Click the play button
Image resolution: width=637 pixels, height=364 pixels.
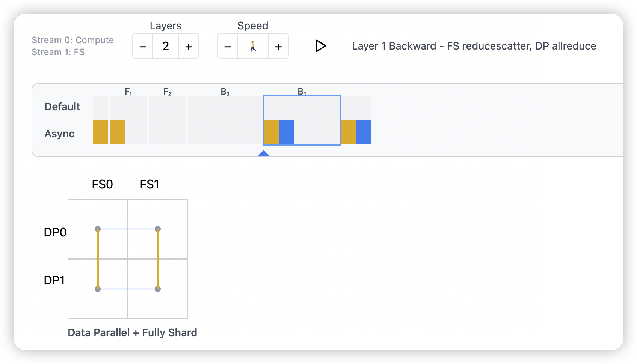tap(320, 46)
